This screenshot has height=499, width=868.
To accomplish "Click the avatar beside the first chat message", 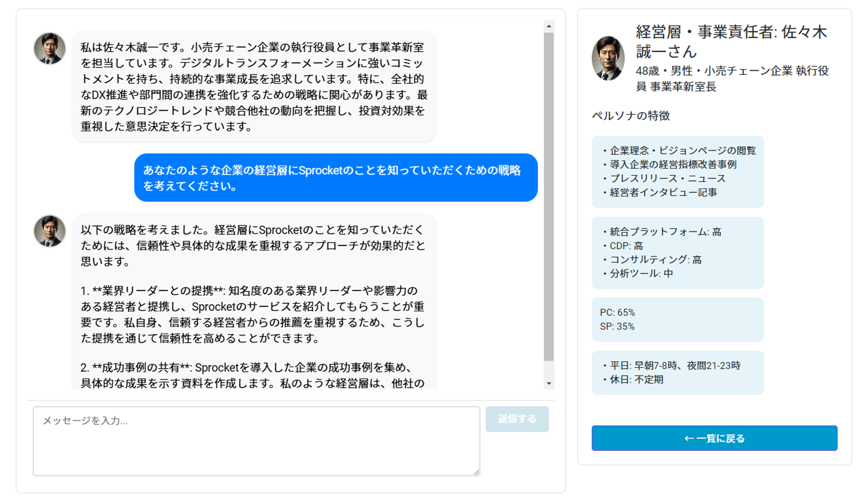I will coord(50,48).
